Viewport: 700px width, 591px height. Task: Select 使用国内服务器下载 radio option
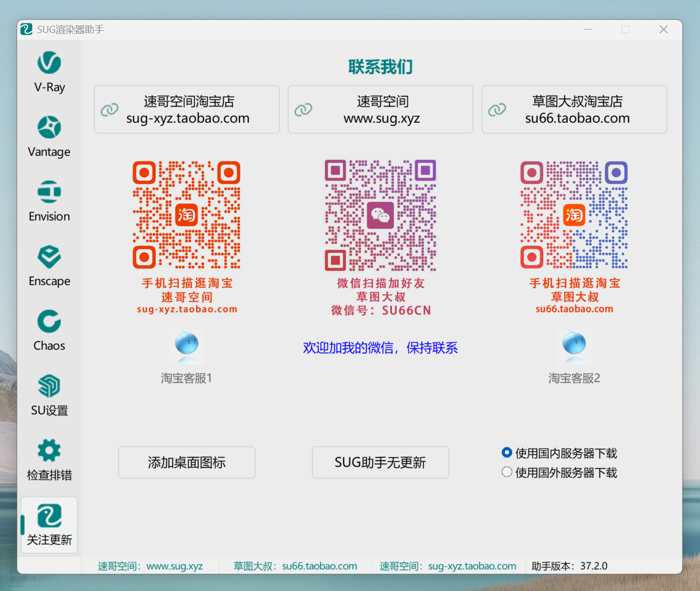507,453
